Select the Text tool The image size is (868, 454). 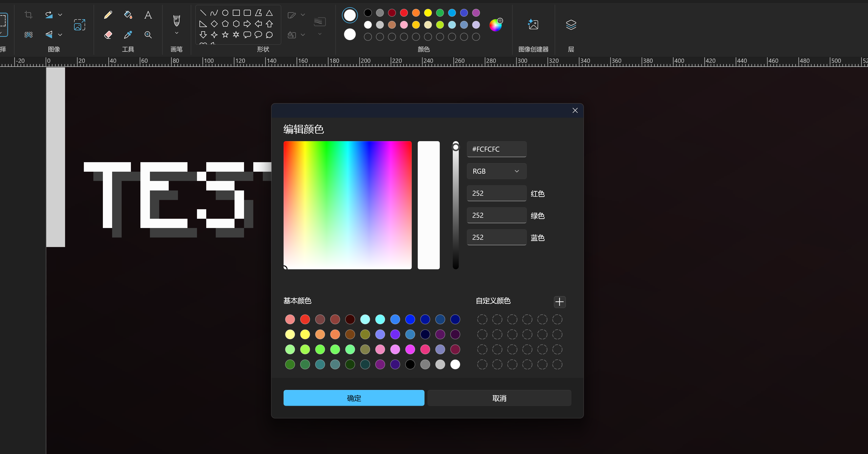pyautogui.click(x=148, y=15)
